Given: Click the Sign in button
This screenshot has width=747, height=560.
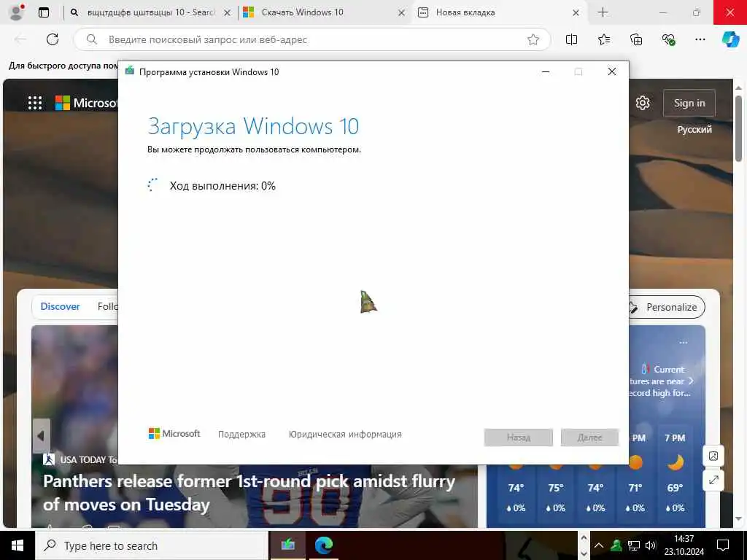Looking at the screenshot, I should [689, 103].
